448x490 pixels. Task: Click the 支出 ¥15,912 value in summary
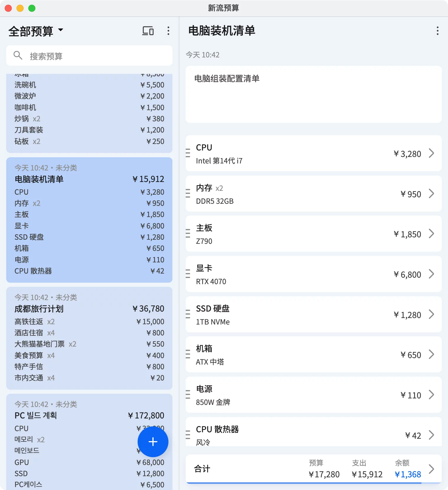367,474
